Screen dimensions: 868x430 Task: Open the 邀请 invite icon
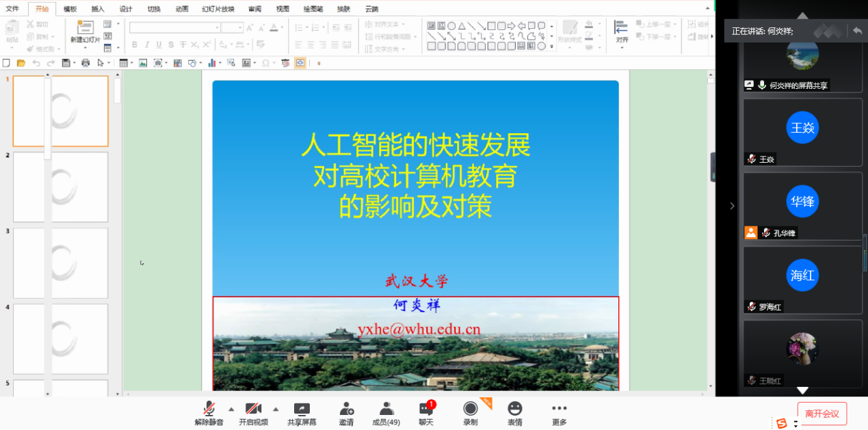coord(346,414)
